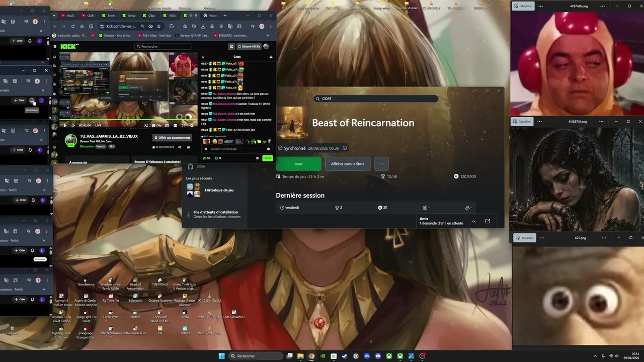
Task: Open the Browse - Kick Stream bookmark
Action: pyautogui.click(x=115, y=36)
